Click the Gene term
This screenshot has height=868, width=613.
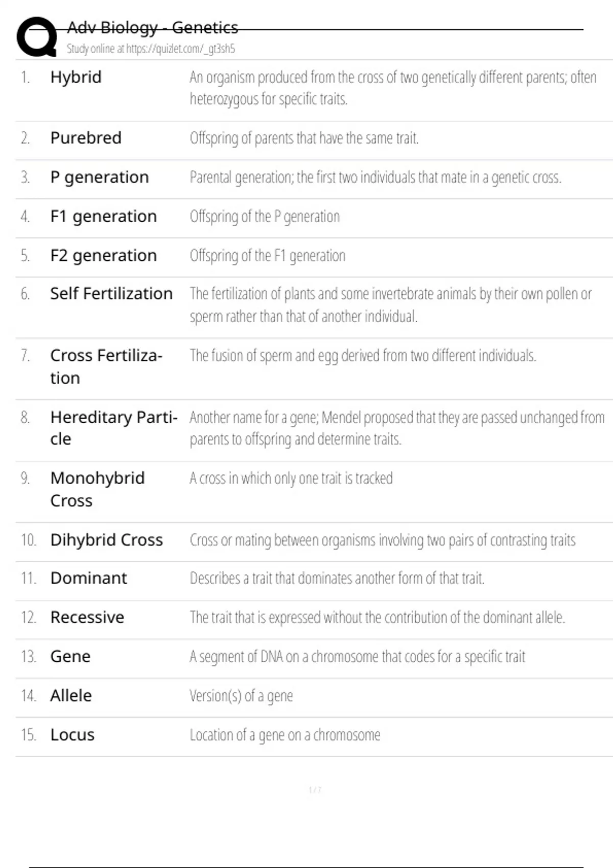click(70, 657)
